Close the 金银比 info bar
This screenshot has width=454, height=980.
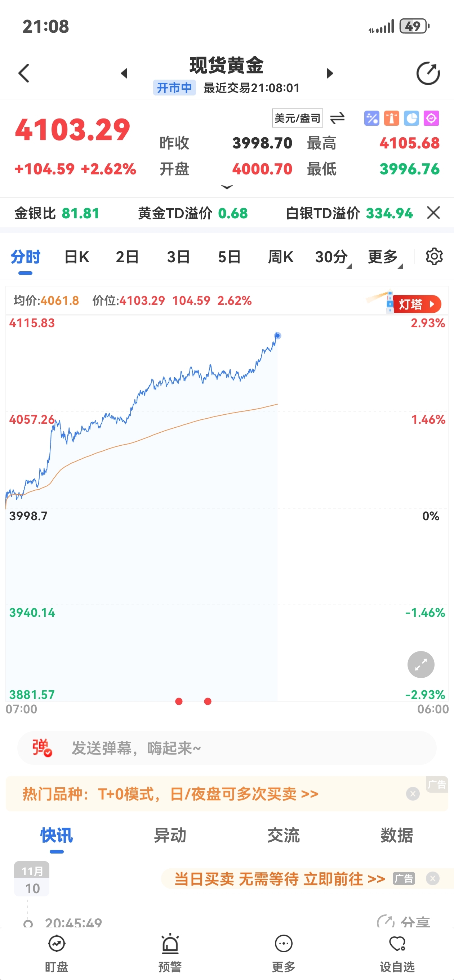pos(433,213)
